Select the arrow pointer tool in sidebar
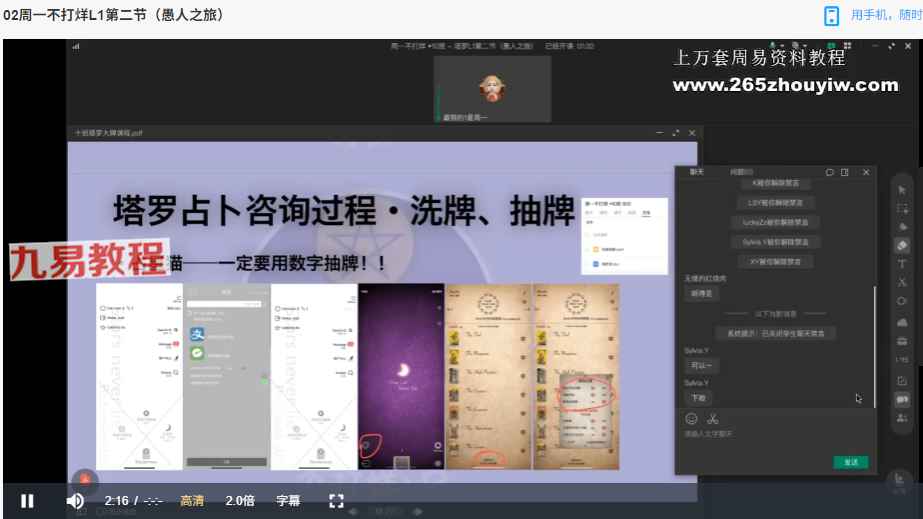This screenshot has width=923, height=519. (903, 190)
